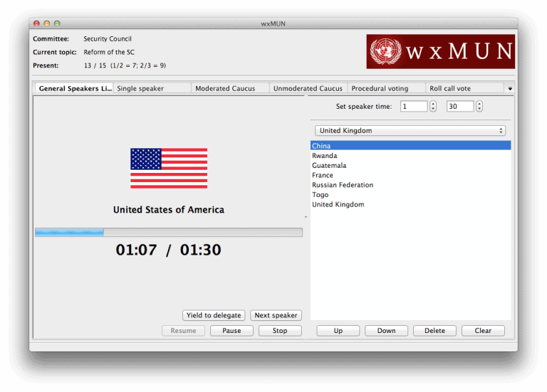Click the speaker seconds input field

(459, 106)
